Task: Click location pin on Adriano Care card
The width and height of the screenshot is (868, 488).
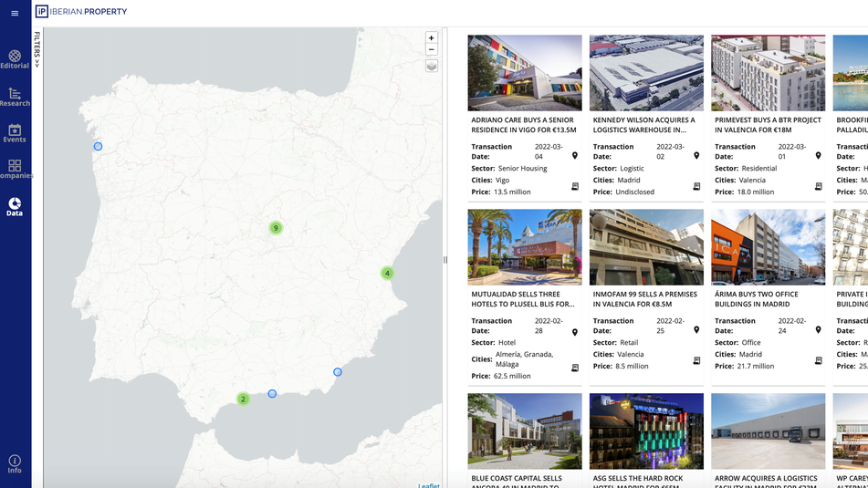Action: (x=575, y=156)
